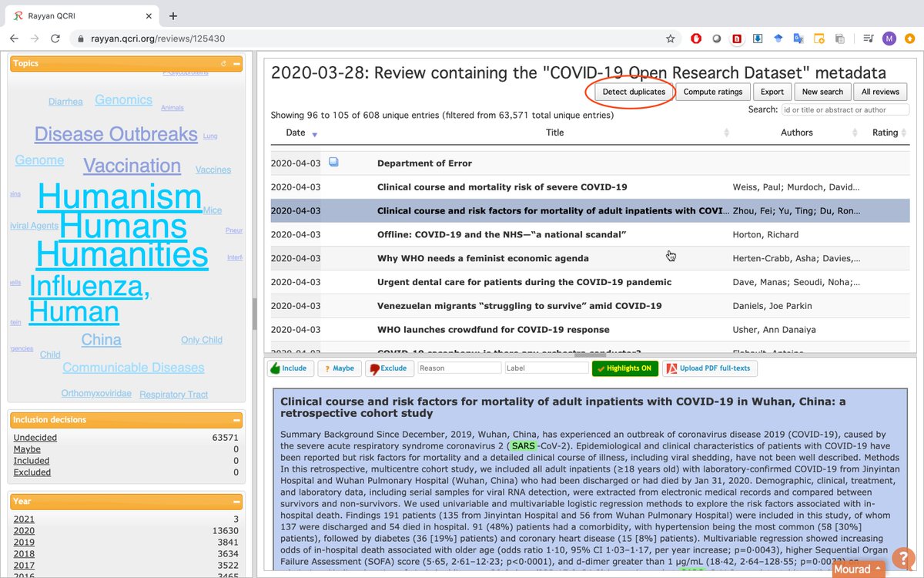Collapse the Inclusion decisions panel
The width and height of the screenshot is (924, 578).
[236, 420]
